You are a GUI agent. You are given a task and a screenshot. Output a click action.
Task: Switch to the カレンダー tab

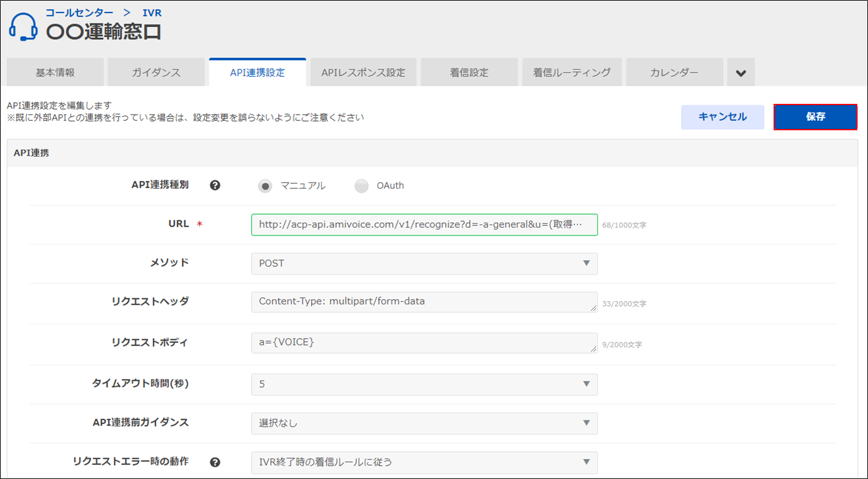tap(674, 72)
